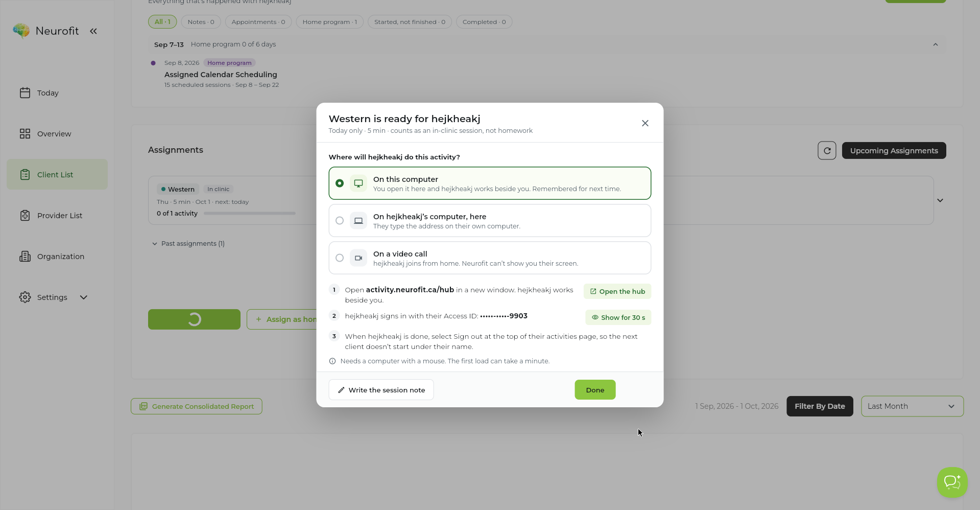Open the chat support widget
The height and width of the screenshot is (510, 980).
(952, 482)
